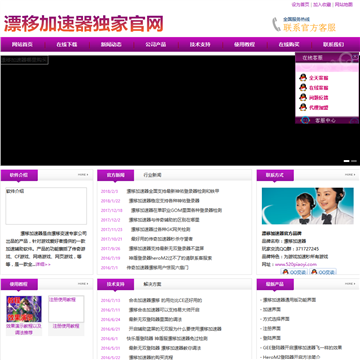Image resolution: width=360 pixels, height=360 pixels.
Task: Open 在线下载 in the navigation bar
Action: [67, 44]
